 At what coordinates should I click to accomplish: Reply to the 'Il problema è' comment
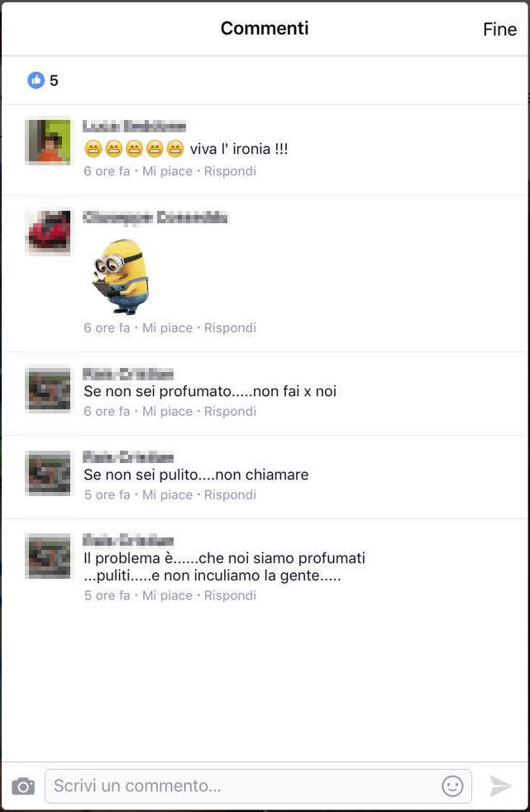(x=231, y=595)
